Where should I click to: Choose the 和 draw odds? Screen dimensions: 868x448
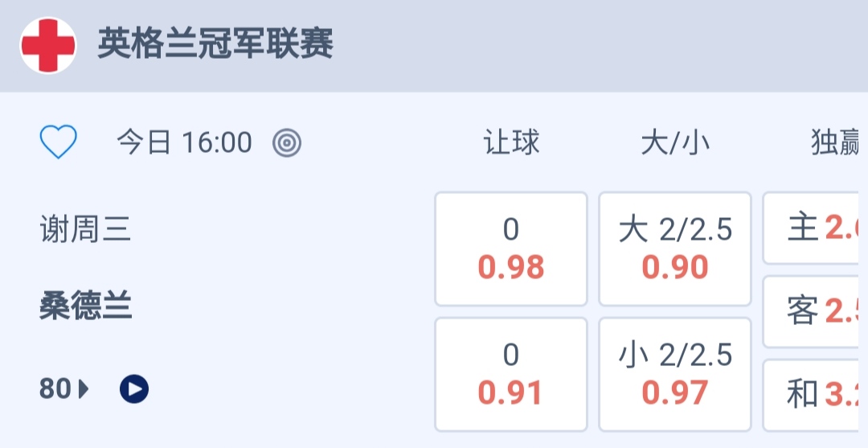[816, 394]
